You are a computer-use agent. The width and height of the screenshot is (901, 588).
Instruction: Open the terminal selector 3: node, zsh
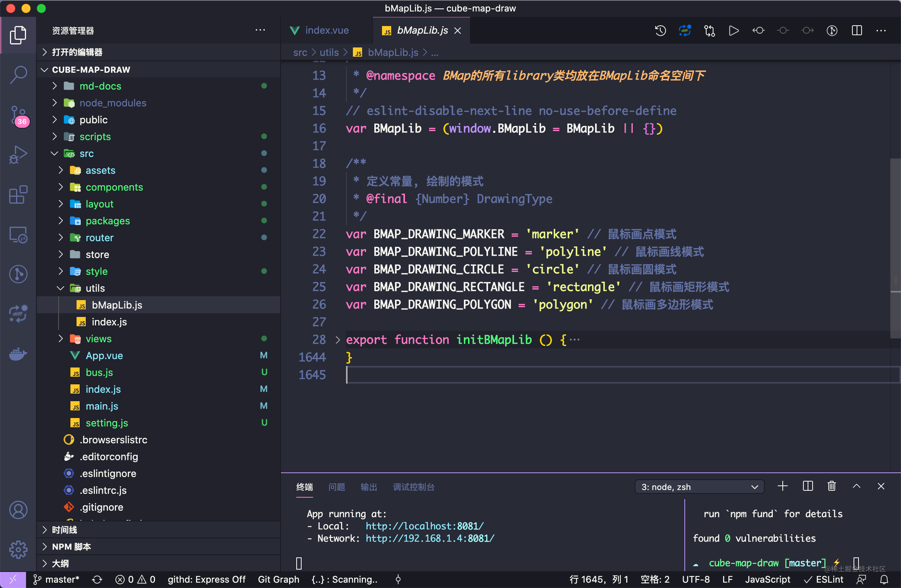[699, 487]
